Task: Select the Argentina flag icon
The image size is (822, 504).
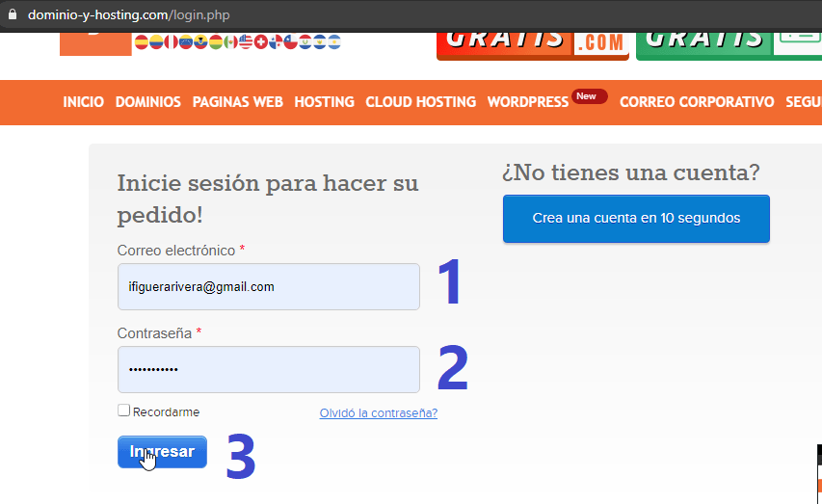Action: pos(334,42)
